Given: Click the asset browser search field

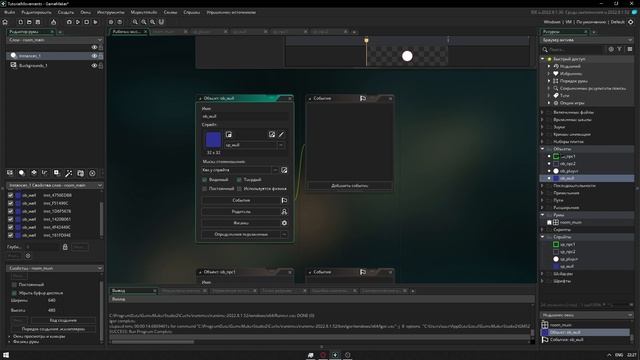Looking at the screenshot, I should (576, 49).
